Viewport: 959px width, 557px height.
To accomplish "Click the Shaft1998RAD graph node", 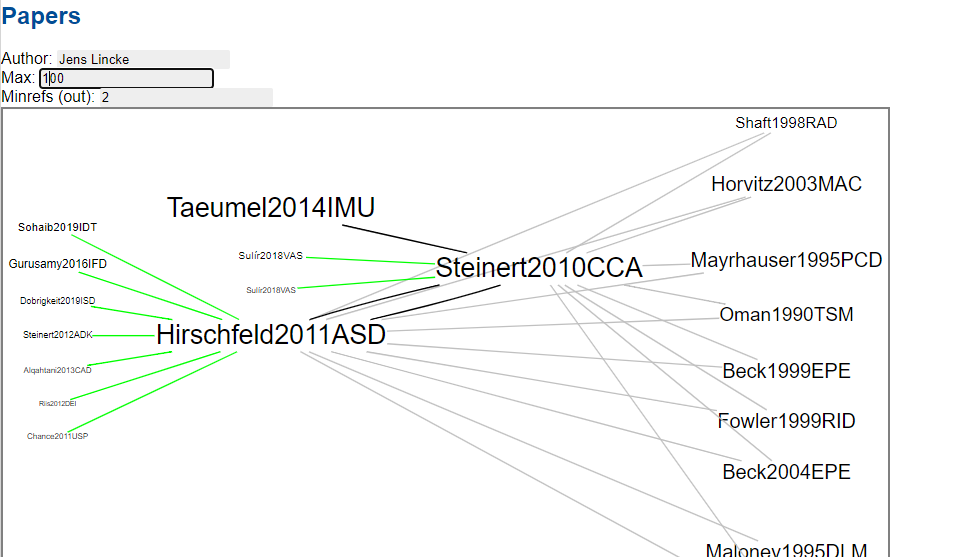I will 786,123.
